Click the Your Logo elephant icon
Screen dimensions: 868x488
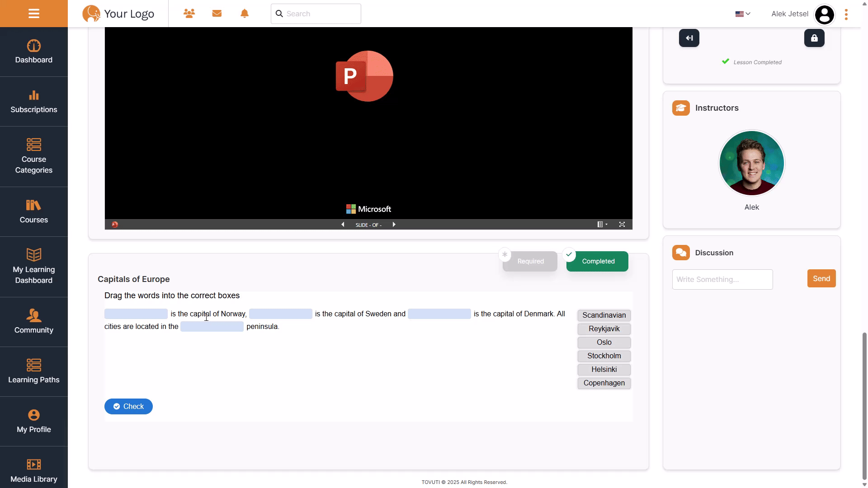pyautogui.click(x=91, y=14)
